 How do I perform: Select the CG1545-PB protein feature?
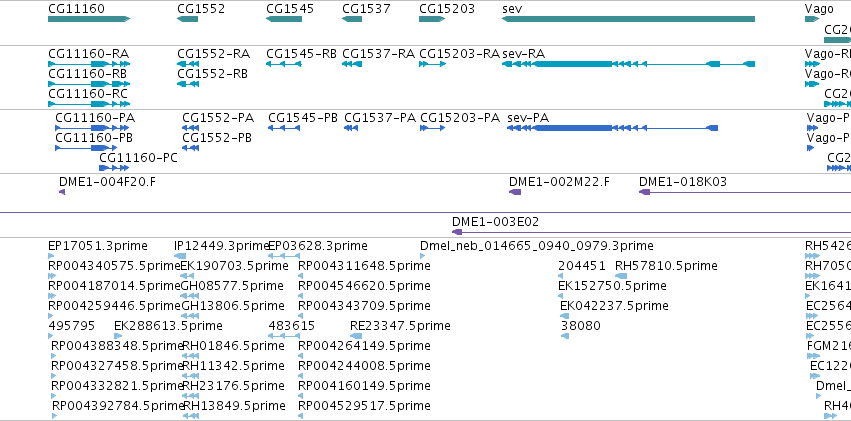284,128
